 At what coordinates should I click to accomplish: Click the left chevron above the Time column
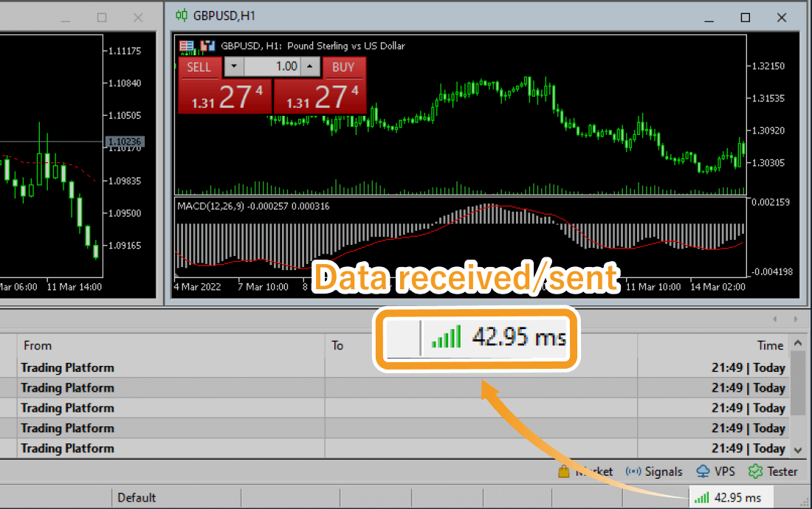[775, 319]
